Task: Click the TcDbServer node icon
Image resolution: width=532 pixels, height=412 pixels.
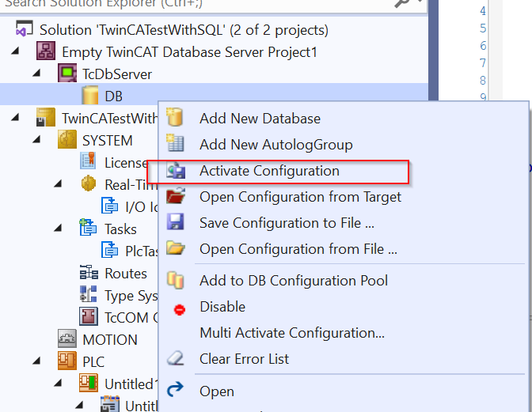Action: [67, 73]
